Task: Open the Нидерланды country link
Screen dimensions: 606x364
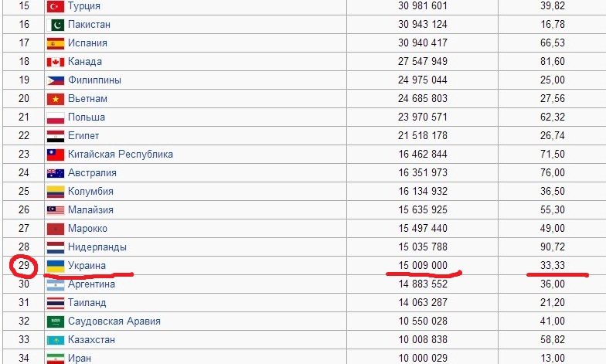Action: click(x=97, y=247)
